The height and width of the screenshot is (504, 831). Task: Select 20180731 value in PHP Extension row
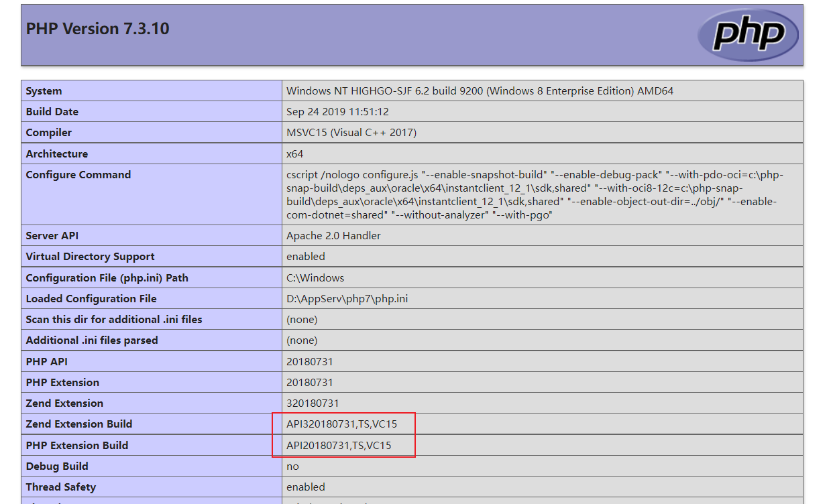[310, 382]
